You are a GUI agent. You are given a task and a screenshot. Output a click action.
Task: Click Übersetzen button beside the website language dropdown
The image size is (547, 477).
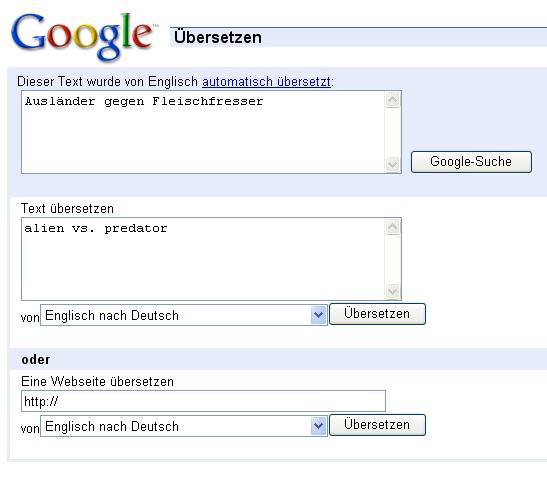377,425
